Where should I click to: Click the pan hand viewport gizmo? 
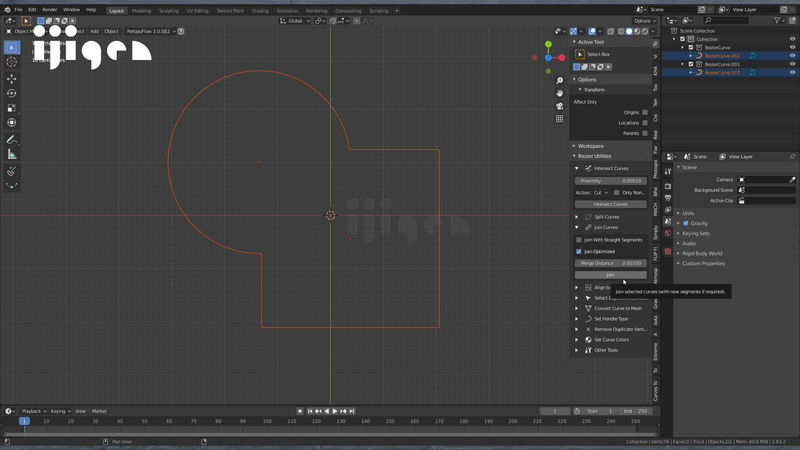click(560, 93)
